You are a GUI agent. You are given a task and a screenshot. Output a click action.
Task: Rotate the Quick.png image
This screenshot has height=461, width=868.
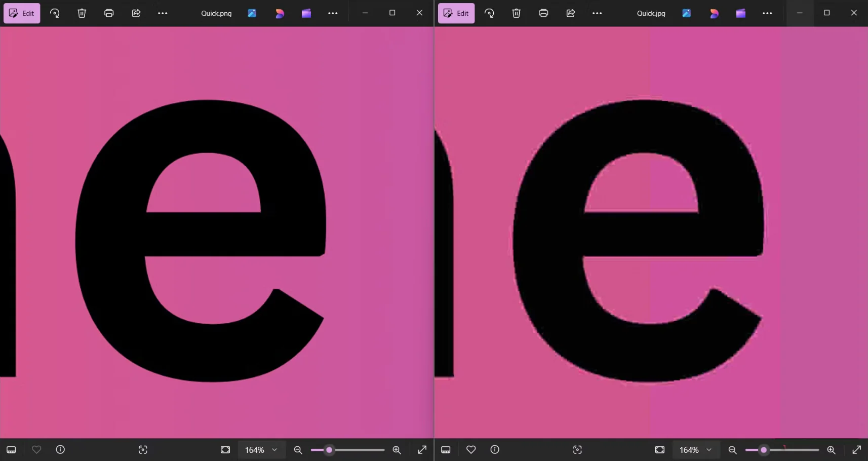[55, 13]
